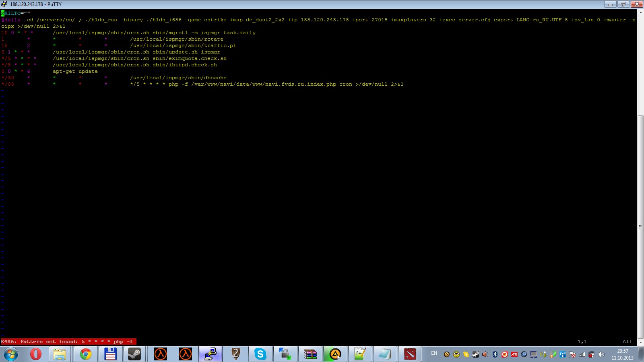Open the ATI tray icon
Screen dimensions: 644x362
click(x=514, y=354)
